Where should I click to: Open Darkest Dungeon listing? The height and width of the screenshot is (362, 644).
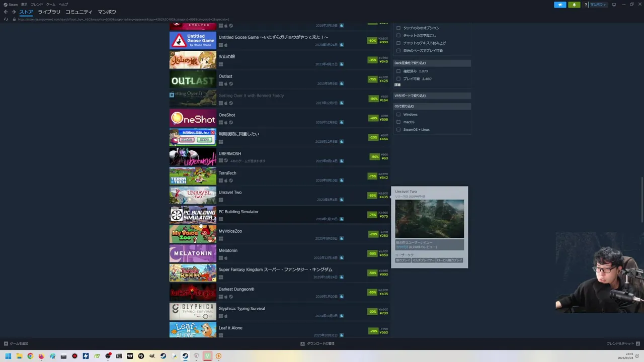(279, 292)
